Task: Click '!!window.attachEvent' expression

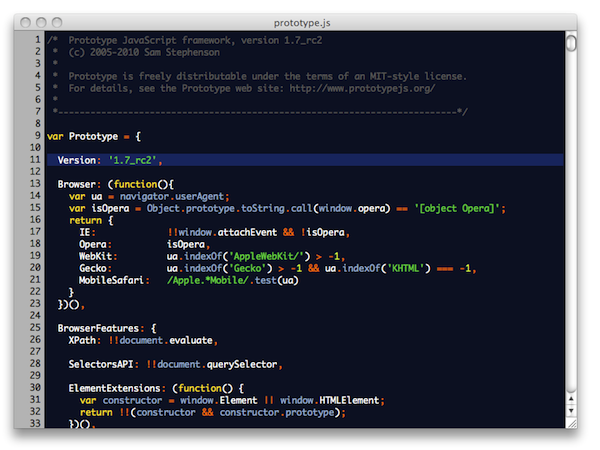Action: click(222, 232)
